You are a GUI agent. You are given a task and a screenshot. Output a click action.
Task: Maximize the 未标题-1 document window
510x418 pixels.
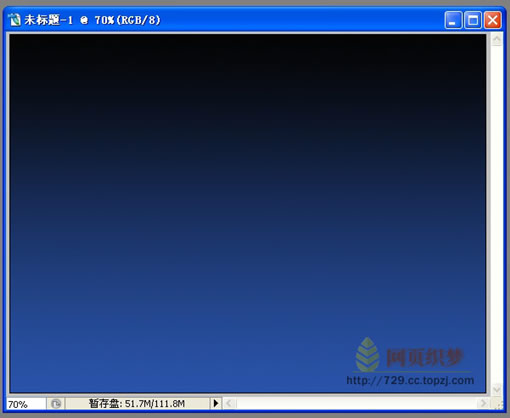coord(473,20)
